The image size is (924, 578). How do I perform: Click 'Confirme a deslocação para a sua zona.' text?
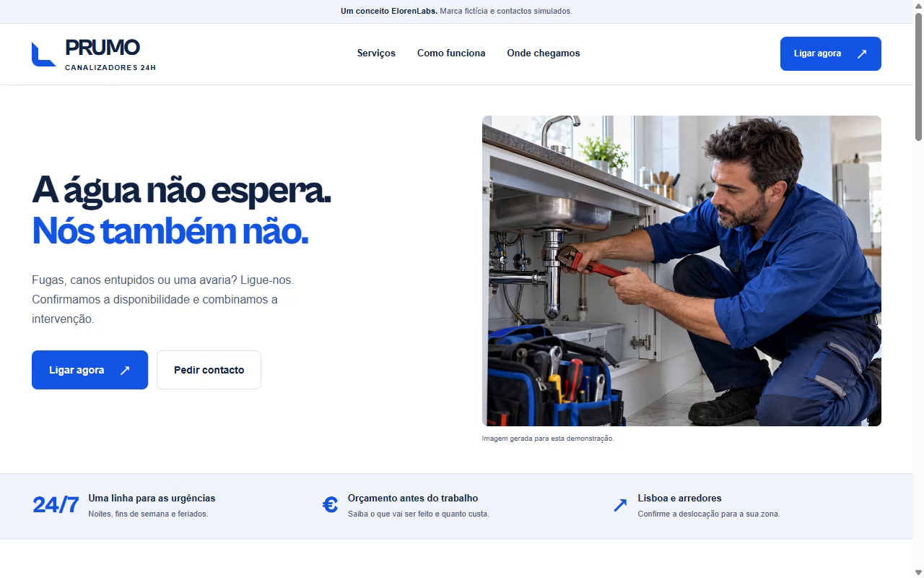tap(709, 514)
